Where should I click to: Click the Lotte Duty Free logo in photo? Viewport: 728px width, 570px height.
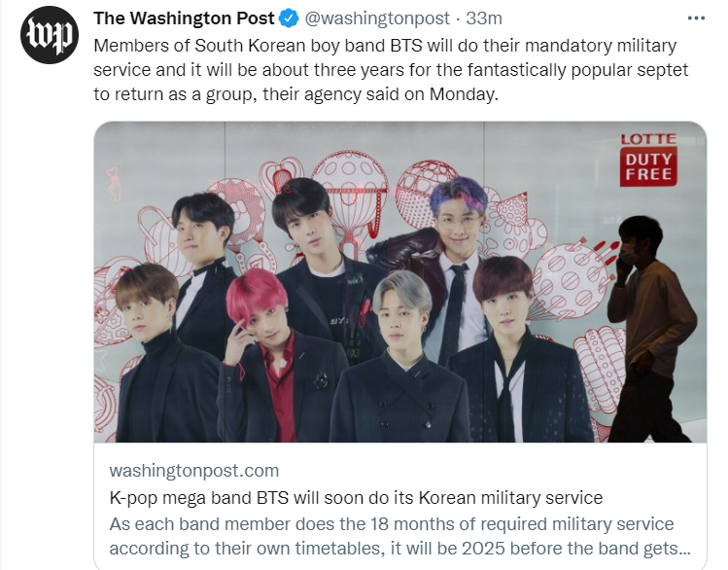(x=648, y=160)
